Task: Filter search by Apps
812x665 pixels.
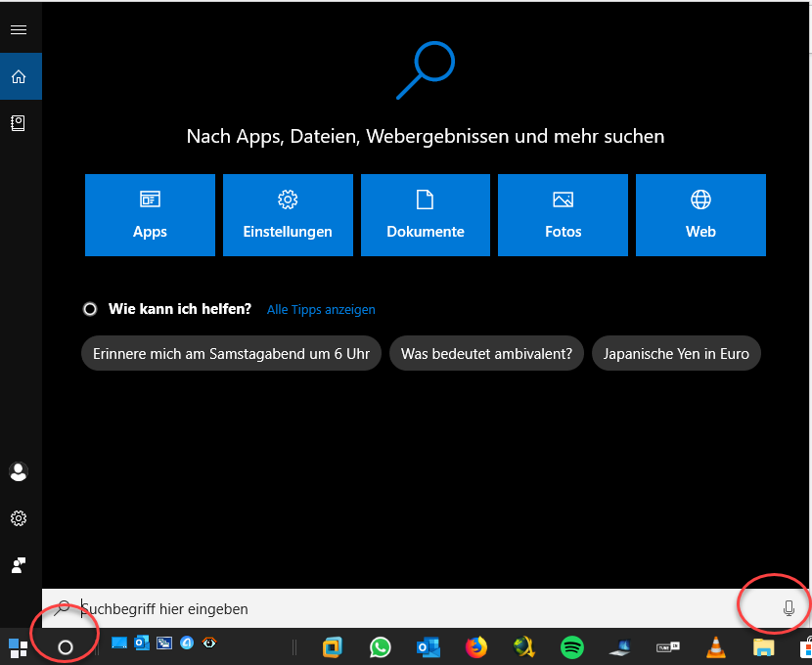Action: 150,215
